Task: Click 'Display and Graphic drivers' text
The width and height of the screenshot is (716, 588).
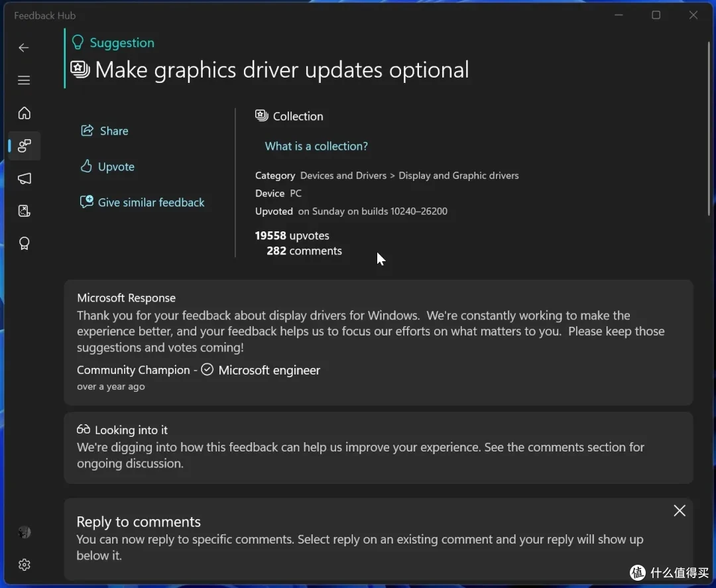Action: click(459, 175)
